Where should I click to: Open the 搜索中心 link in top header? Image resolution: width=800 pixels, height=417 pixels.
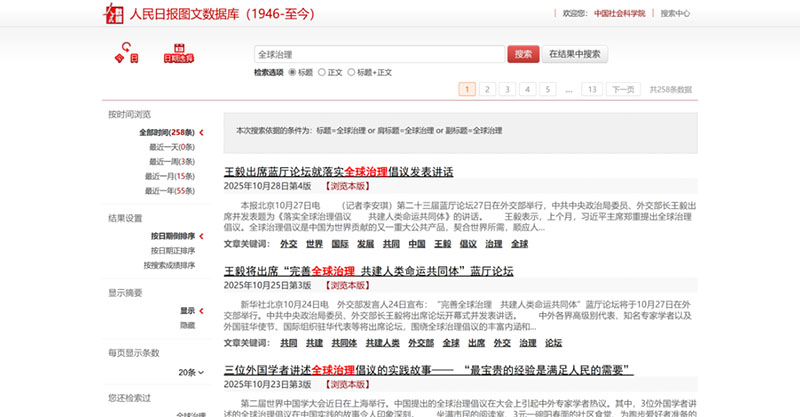tap(703, 13)
